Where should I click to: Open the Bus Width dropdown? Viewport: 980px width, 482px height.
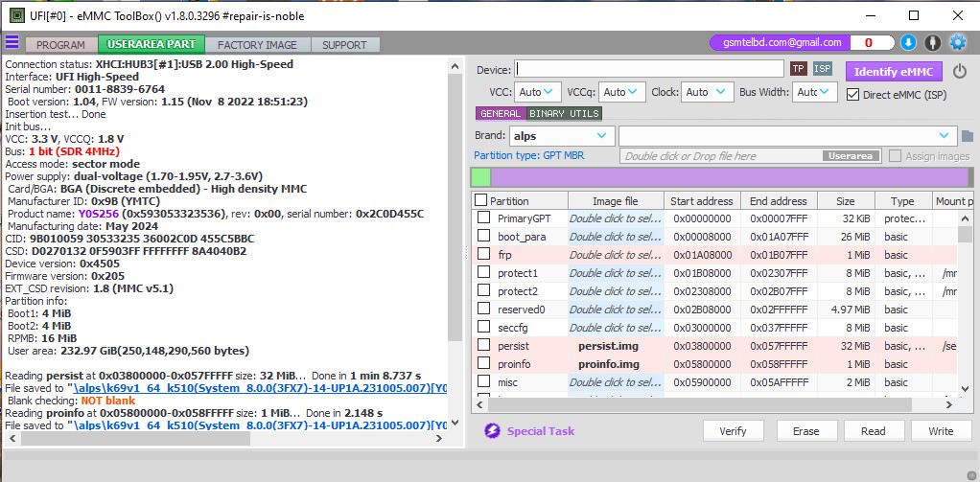814,92
